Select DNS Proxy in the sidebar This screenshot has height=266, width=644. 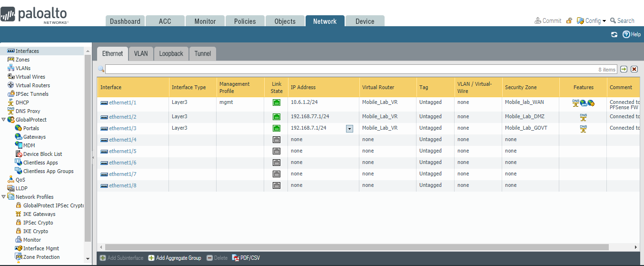pos(28,111)
